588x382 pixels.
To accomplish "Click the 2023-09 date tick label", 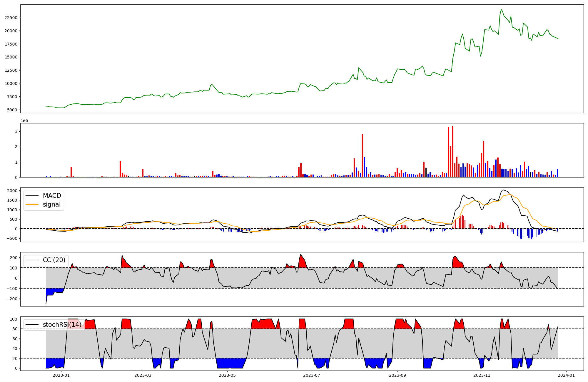I will (x=397, y=375).
